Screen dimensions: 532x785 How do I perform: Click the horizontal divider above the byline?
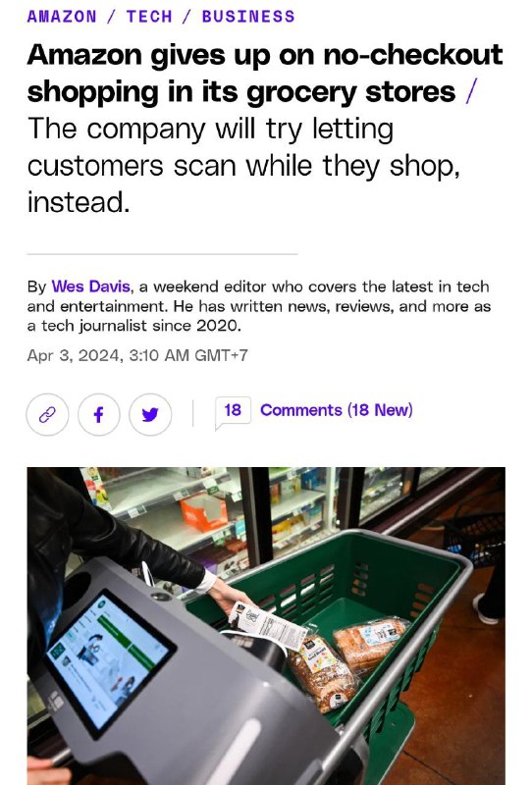(x=163, y=254)
